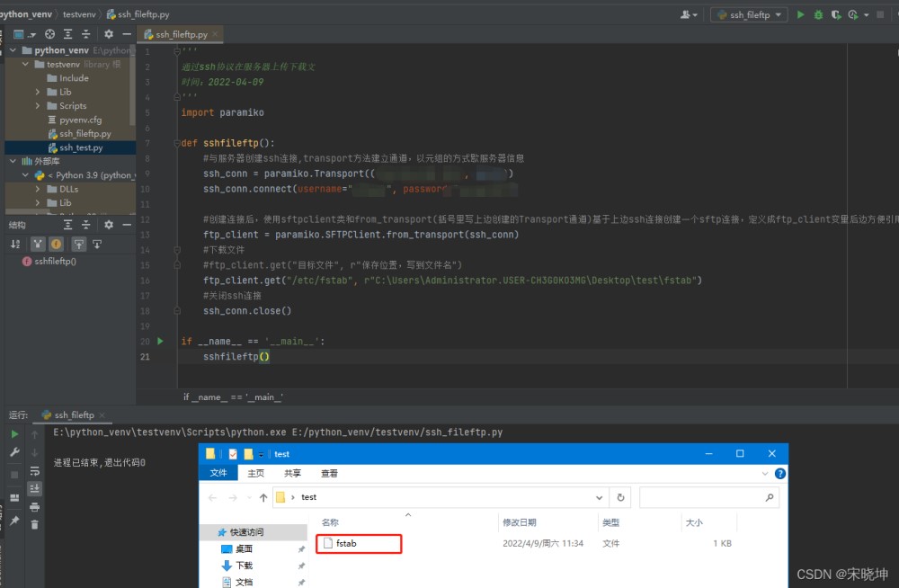Viewport: 899px width, 588px height.
Task: Expand all in project panel
Action: (x=67, y=34)
